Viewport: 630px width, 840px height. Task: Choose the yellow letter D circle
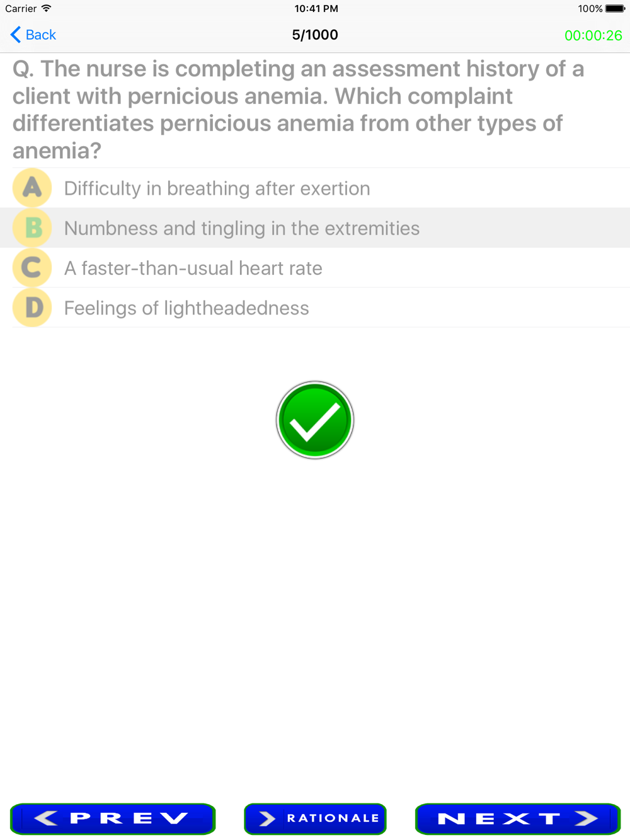(32, 308)
